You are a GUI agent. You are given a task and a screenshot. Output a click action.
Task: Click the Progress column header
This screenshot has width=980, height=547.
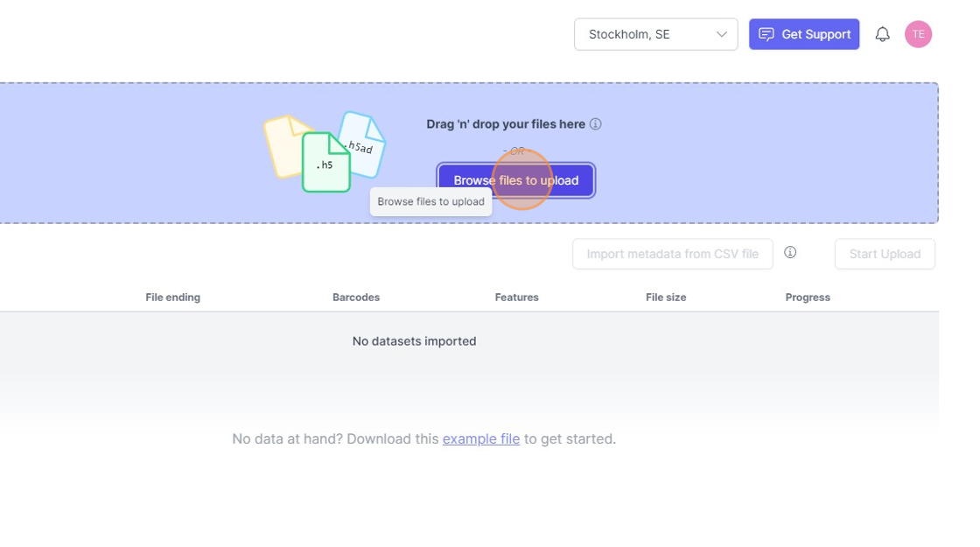(x=808, y=298)
